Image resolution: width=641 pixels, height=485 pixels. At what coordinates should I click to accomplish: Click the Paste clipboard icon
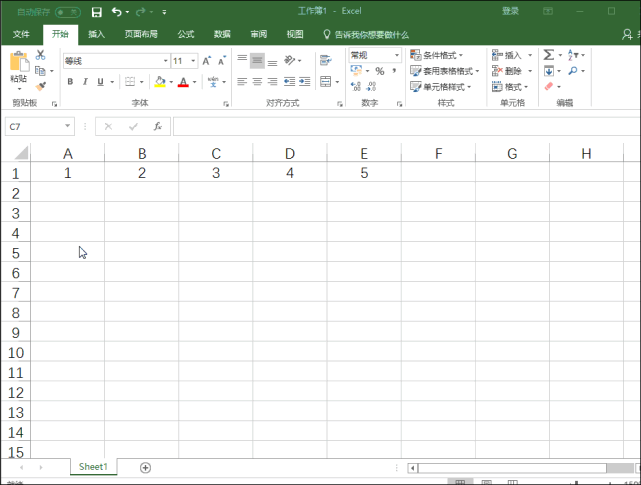tap(19, 62)
